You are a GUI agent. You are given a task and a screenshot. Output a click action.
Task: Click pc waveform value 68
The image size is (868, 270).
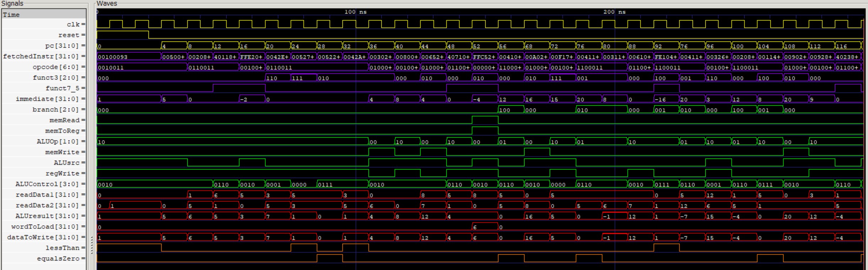(529, 46)
